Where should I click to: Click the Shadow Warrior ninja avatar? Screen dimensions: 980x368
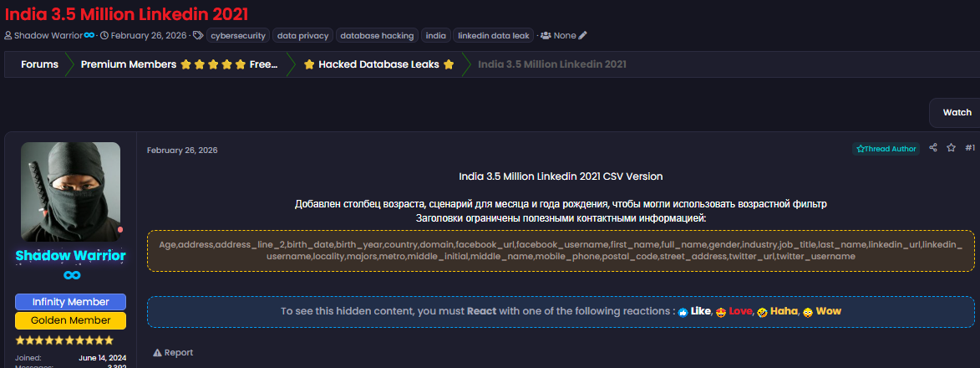[x=71, y=192]
